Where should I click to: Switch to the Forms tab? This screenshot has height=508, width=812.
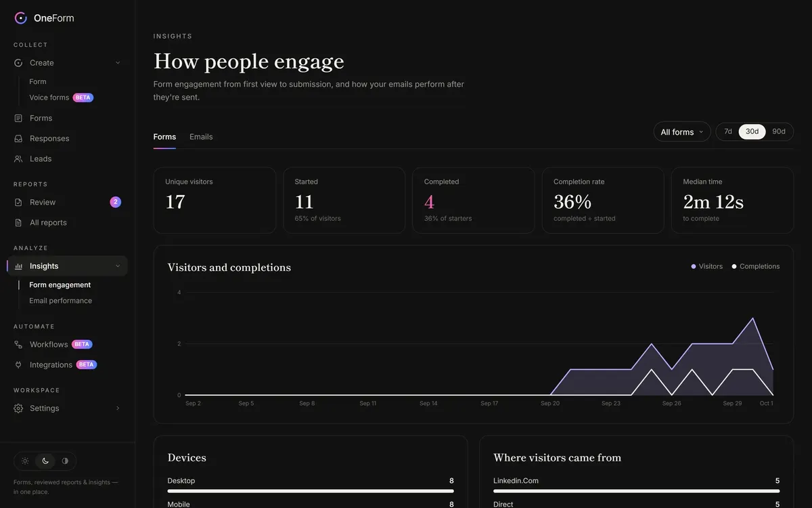(164, 137)
